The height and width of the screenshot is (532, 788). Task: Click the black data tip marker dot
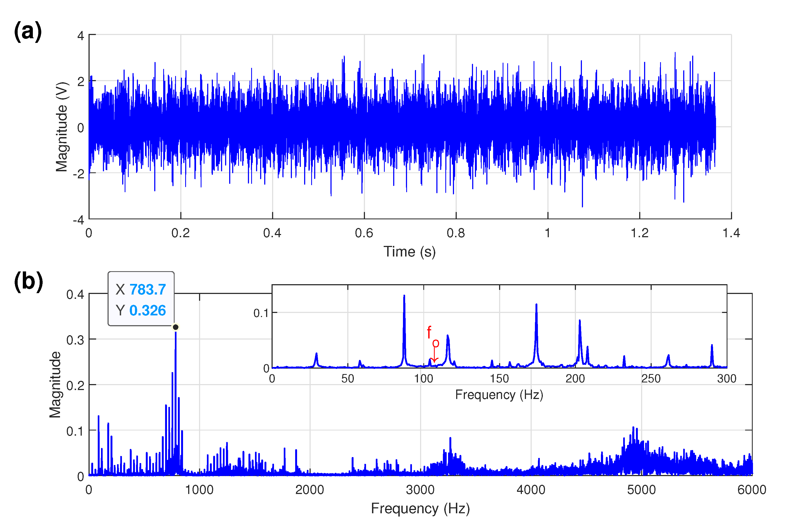(176, 327)
